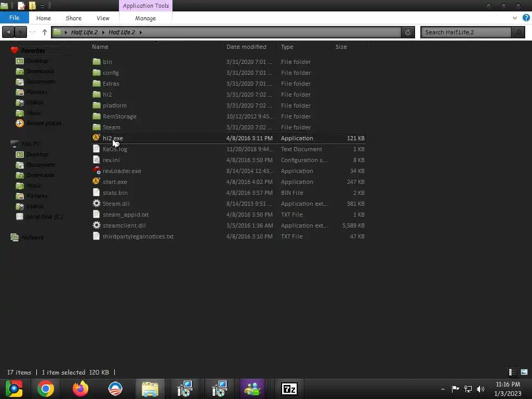Screen dimensions: 532x399
Task: Click the Start button on taskbar
Action: (14, 389)
